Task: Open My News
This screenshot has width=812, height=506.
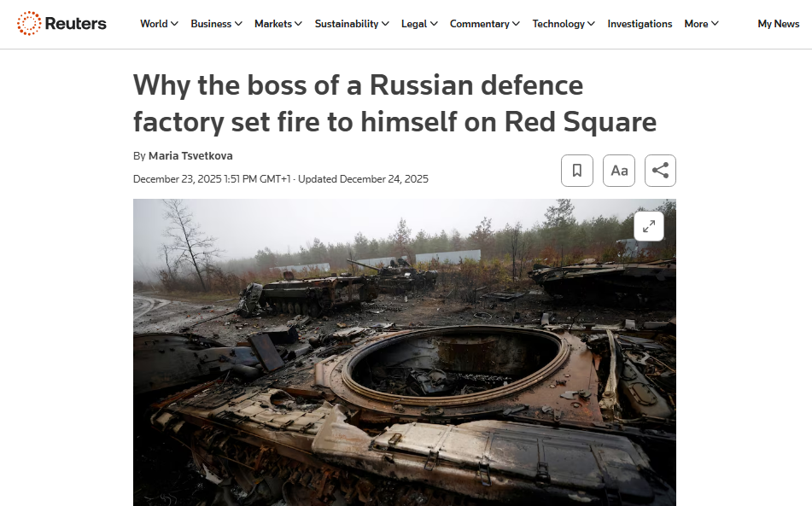Action: pyautogui.click(x=779, y=24)
